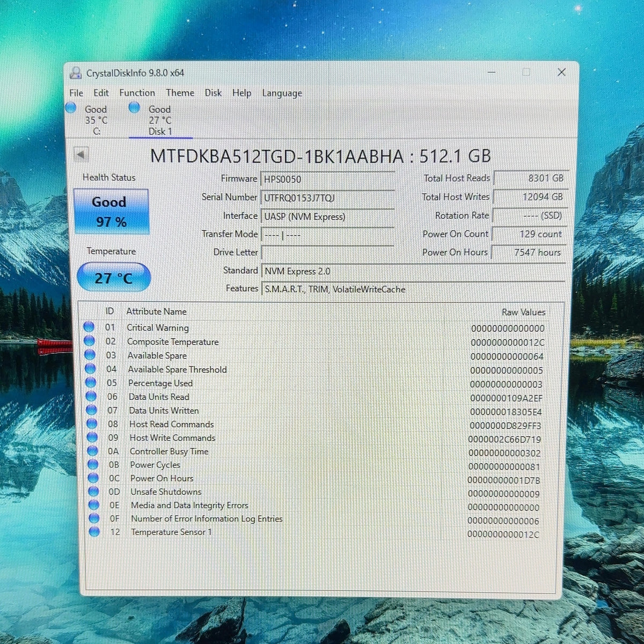
Task: Select the Critical Warning attribute name
Action: tap(158, 327)
